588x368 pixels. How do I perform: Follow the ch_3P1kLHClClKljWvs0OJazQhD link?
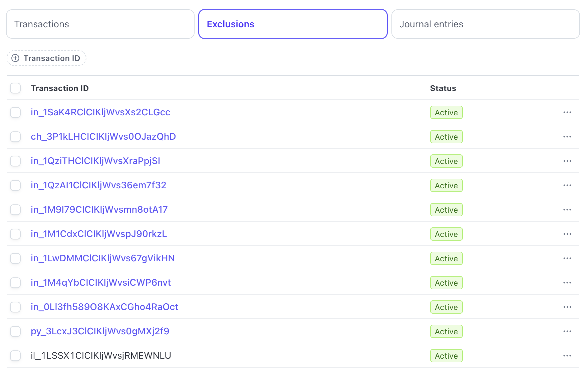pos(103,137)
